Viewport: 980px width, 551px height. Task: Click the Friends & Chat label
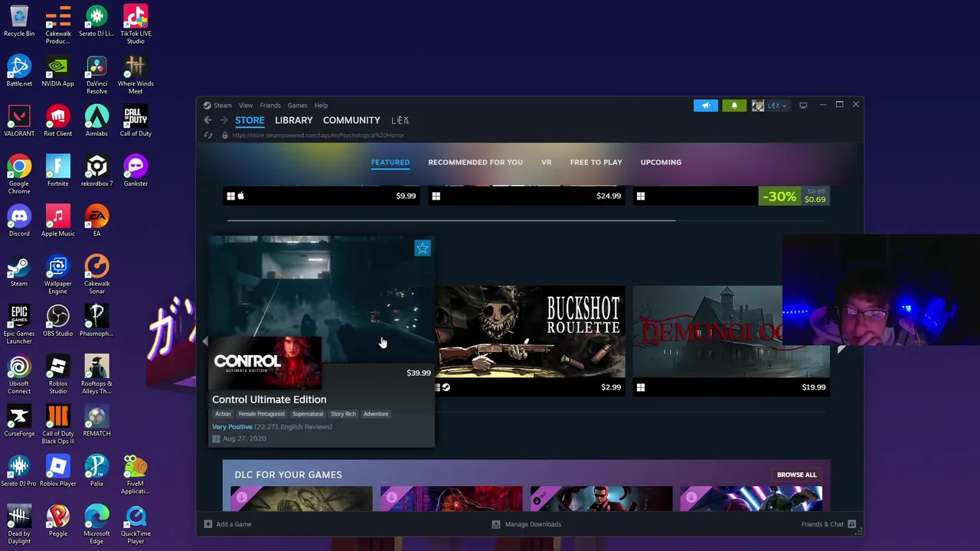822,524
